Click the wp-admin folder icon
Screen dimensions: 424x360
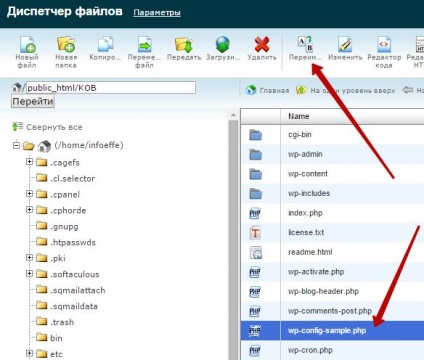pyautogui.click(x=256, y=154)
